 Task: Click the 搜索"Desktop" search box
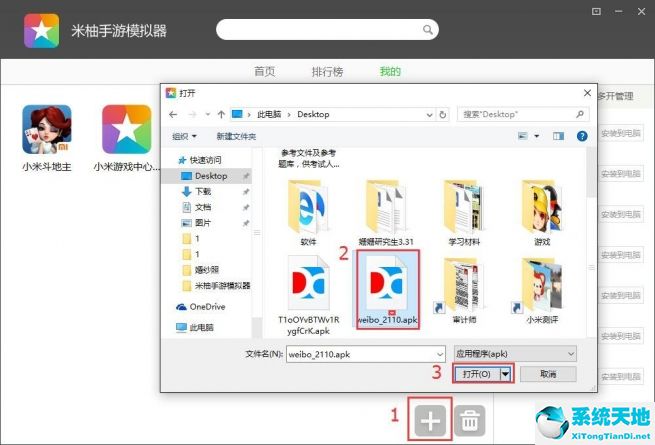pyautogui.click(x=523, y=114)
